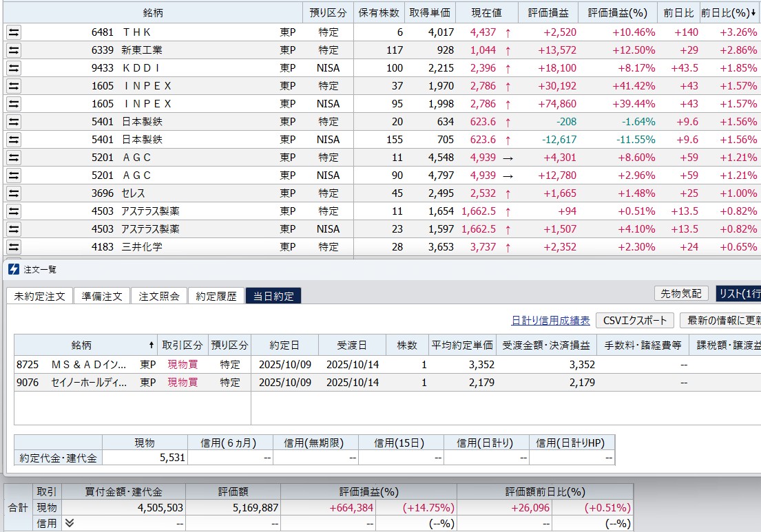Click stock name セレス
The height and width of the screenshot is (532, 761).
pyautogui.click(x=133, y=193)
